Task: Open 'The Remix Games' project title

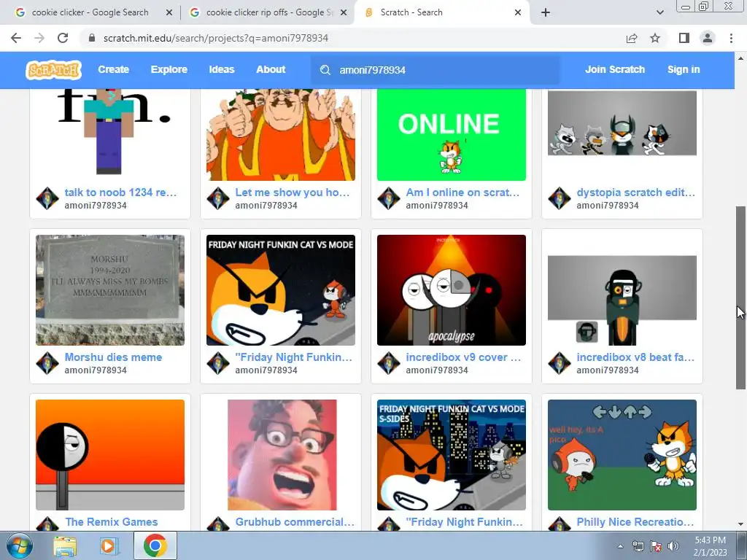Action: point(112,522)
